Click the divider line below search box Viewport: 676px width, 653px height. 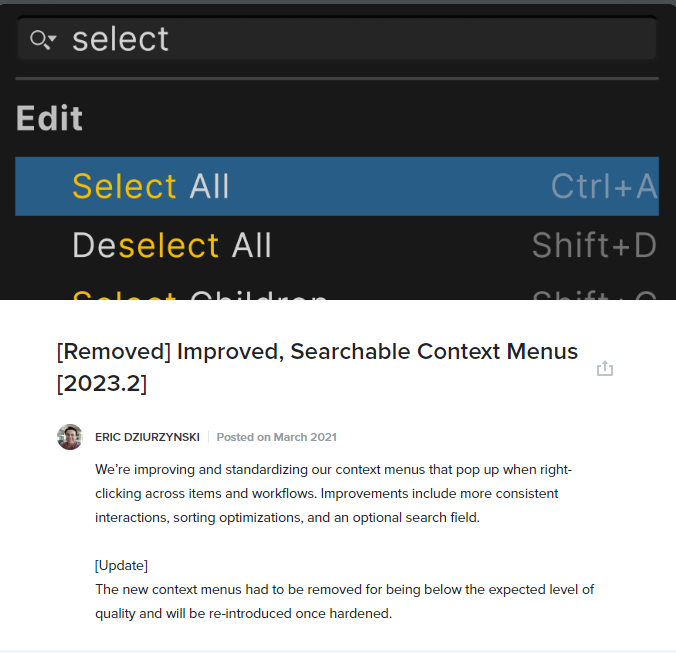click(337, 78)
